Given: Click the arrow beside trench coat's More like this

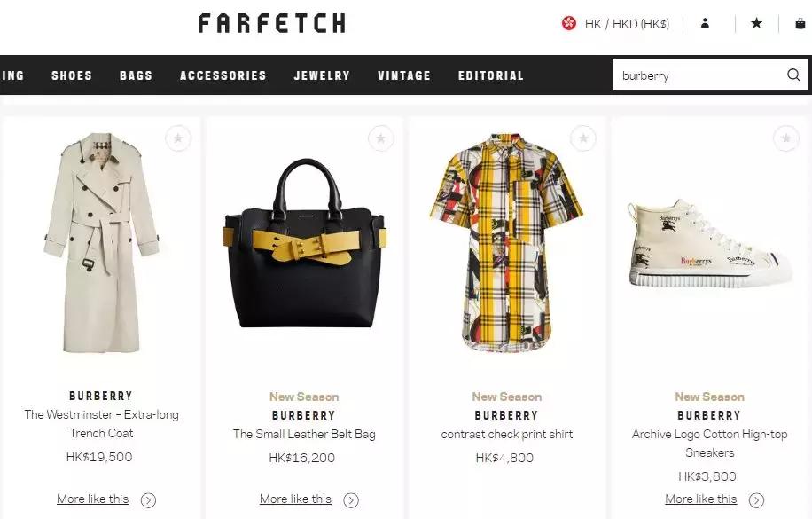Looking at the screenshot, I should [148, 499].
